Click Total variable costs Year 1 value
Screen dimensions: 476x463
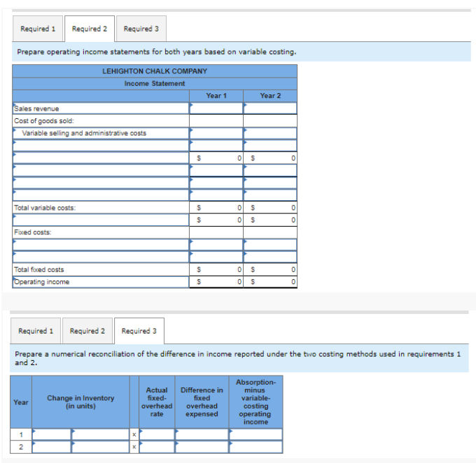pyautogui.click(x=216, y=208)
